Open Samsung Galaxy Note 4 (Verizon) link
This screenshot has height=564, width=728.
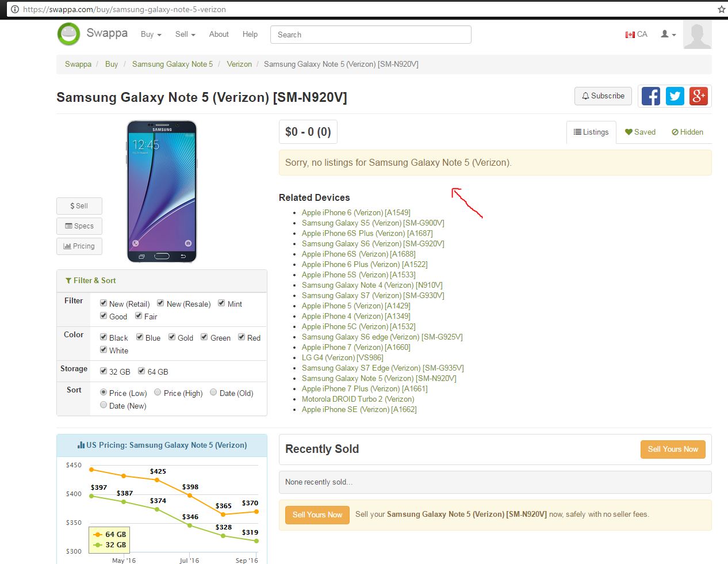(x=372, y=285)
